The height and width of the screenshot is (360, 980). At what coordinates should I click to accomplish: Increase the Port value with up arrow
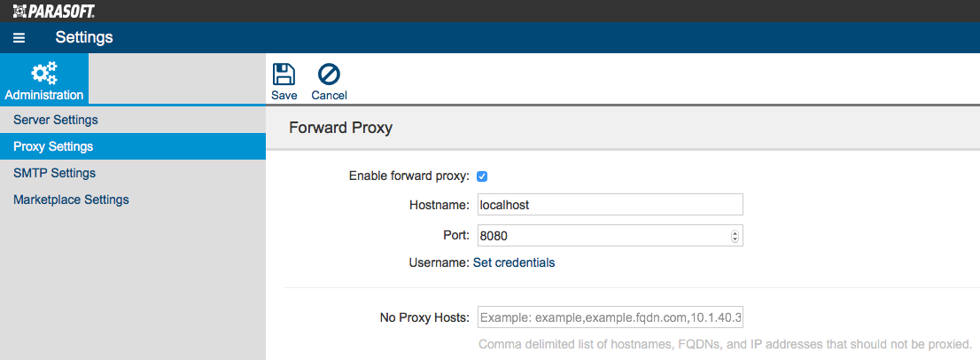click(x=735, y=234)
